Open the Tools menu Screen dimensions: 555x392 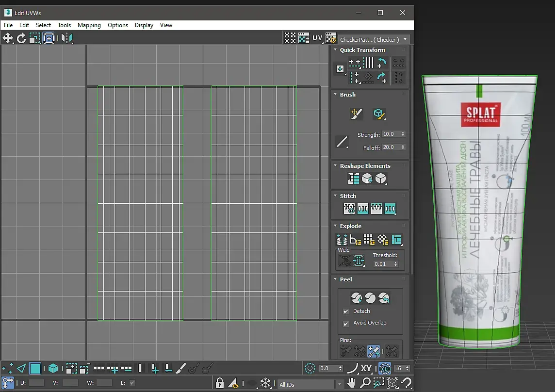coord(64,25)
